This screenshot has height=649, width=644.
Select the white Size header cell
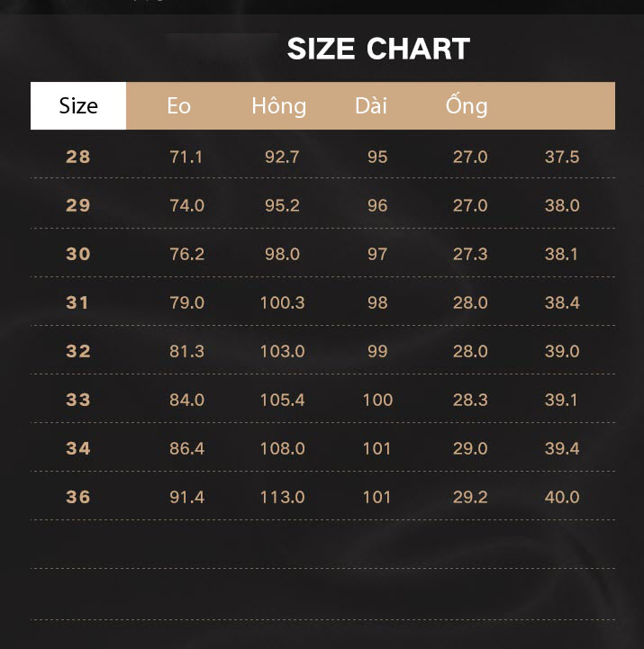(78, 105)
